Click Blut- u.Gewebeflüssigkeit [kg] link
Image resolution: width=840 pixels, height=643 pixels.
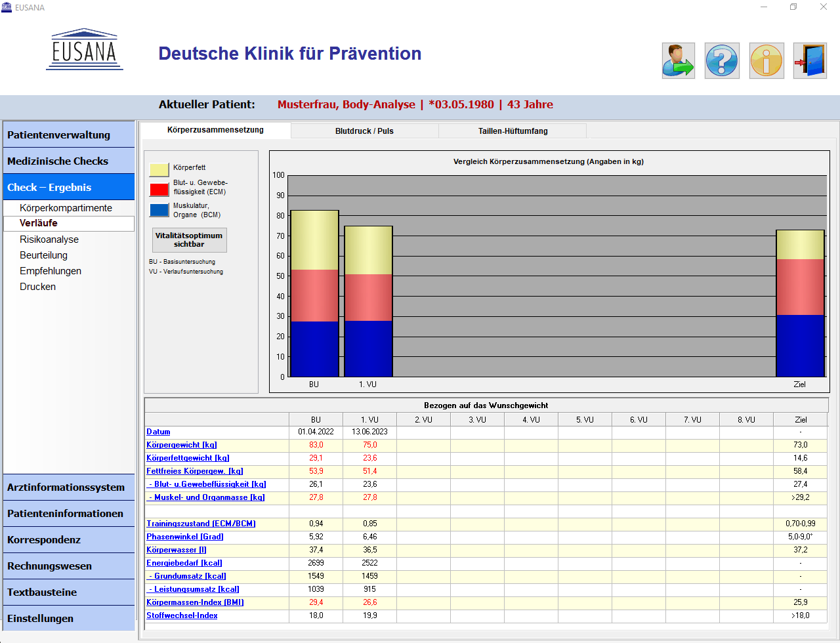207,484
